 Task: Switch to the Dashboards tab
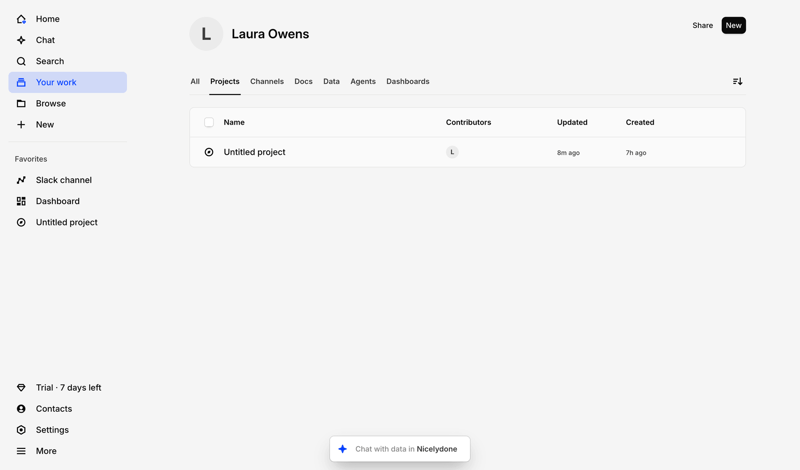tap(408, 82)
